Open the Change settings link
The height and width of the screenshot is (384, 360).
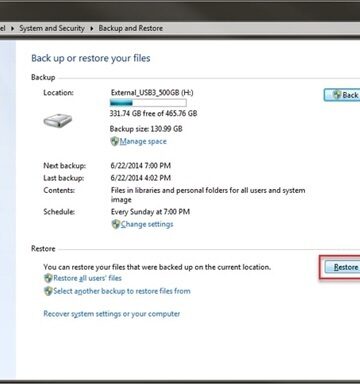click(x=147, y=224)
